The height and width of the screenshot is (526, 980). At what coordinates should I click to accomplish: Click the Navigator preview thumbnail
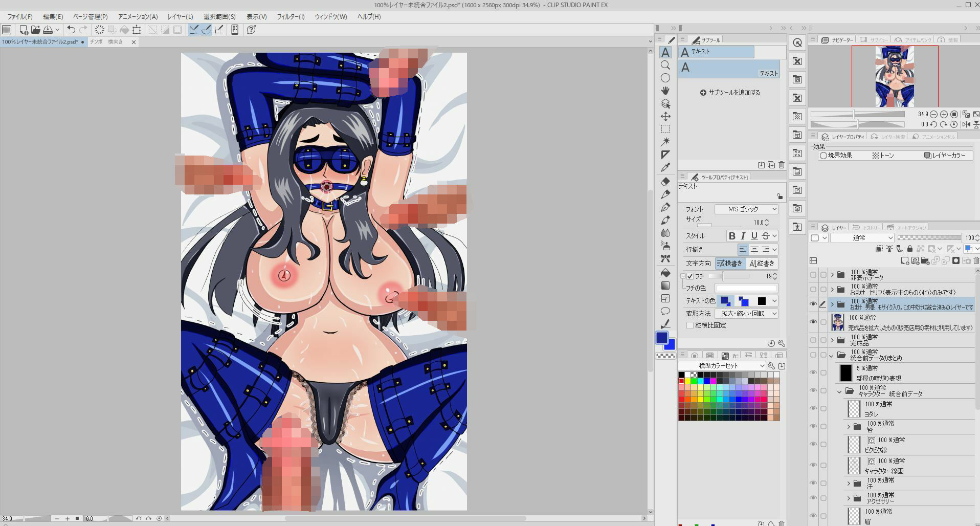(x=894, y=76)
